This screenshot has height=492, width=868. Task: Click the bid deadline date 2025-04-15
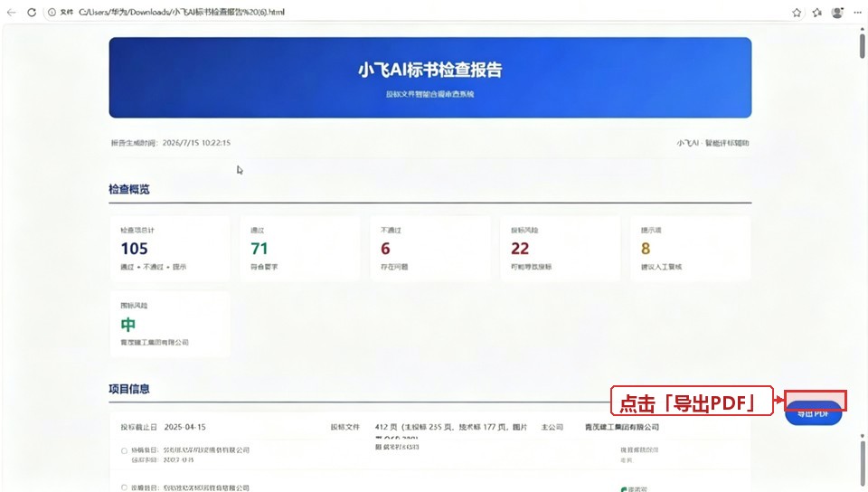click(184, 427)
